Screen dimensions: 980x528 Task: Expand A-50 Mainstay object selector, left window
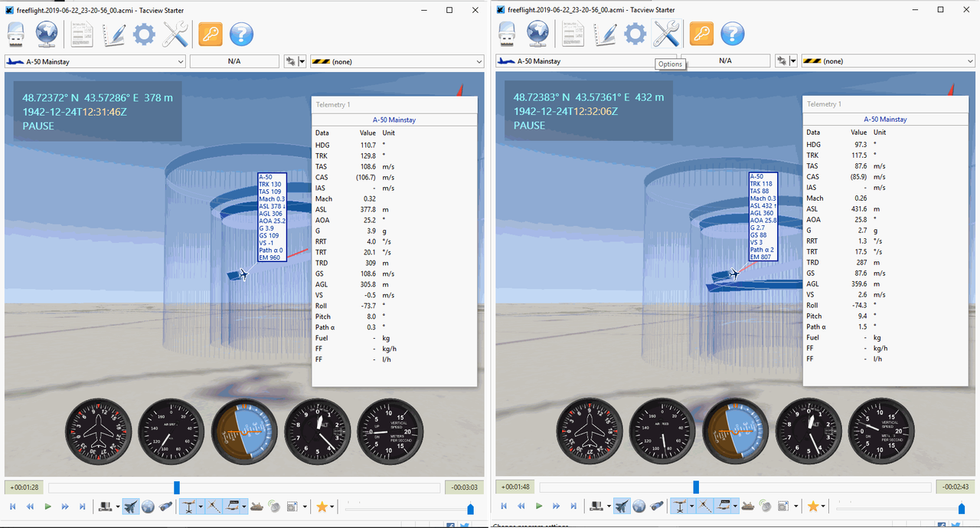(x=96, y=61)
